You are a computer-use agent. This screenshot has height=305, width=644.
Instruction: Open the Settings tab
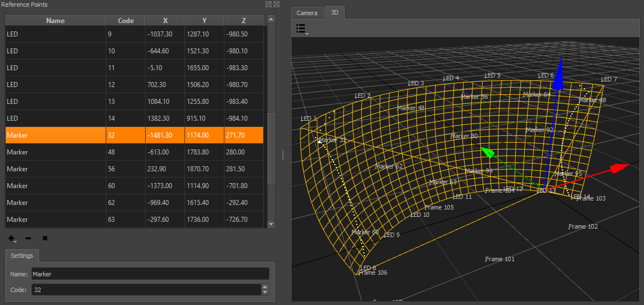pos(22,256)
